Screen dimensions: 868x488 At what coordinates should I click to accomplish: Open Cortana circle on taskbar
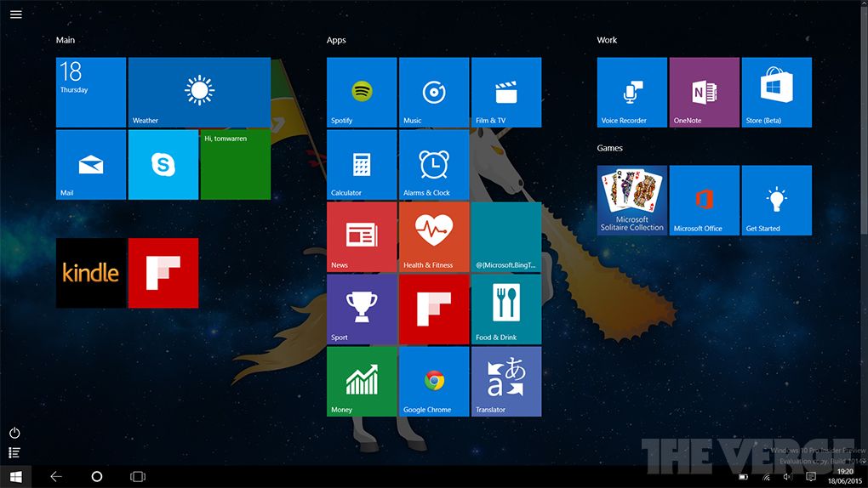[x=97, y=476]
